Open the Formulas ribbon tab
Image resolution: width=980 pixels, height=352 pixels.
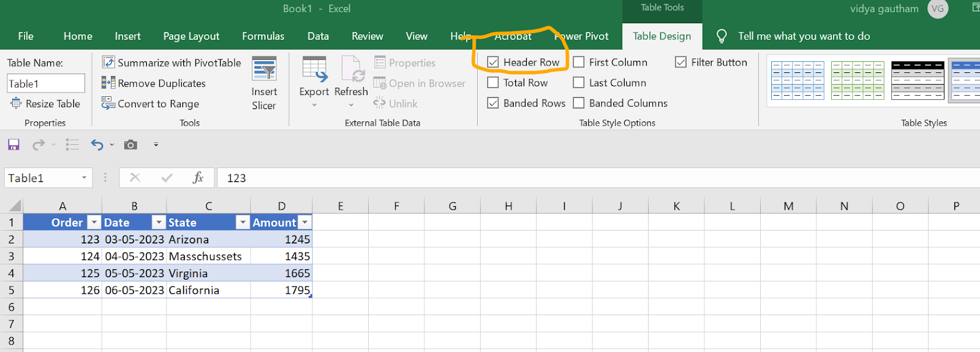click(263, 36)
